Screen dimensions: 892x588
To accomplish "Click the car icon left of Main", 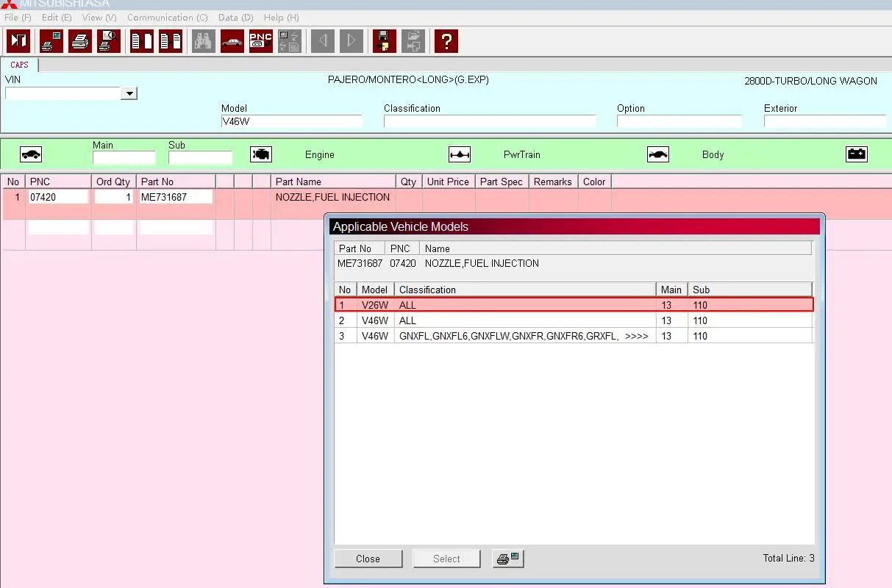I will pos(31,154).
